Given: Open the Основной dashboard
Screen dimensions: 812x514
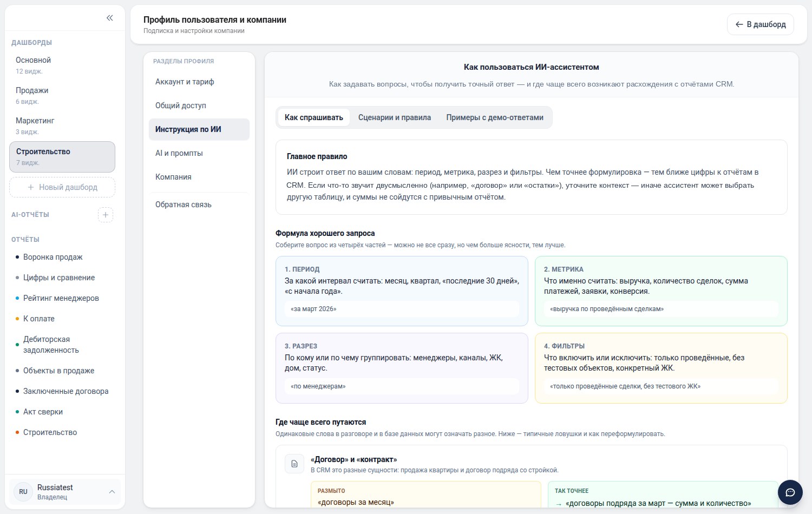Looking at the screenshot, I should [62, 65].
